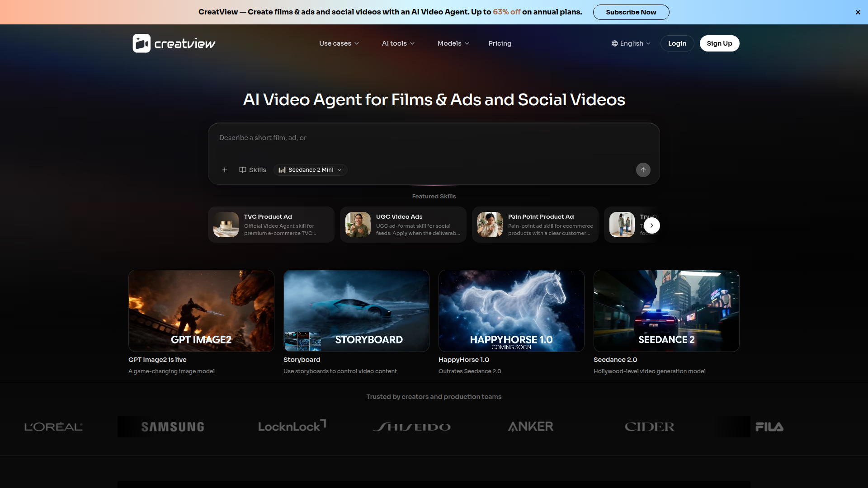Click 'Hollywood-level video generation model' text
This screenshot has height=488, width=868.
click(x=649, y=371)
